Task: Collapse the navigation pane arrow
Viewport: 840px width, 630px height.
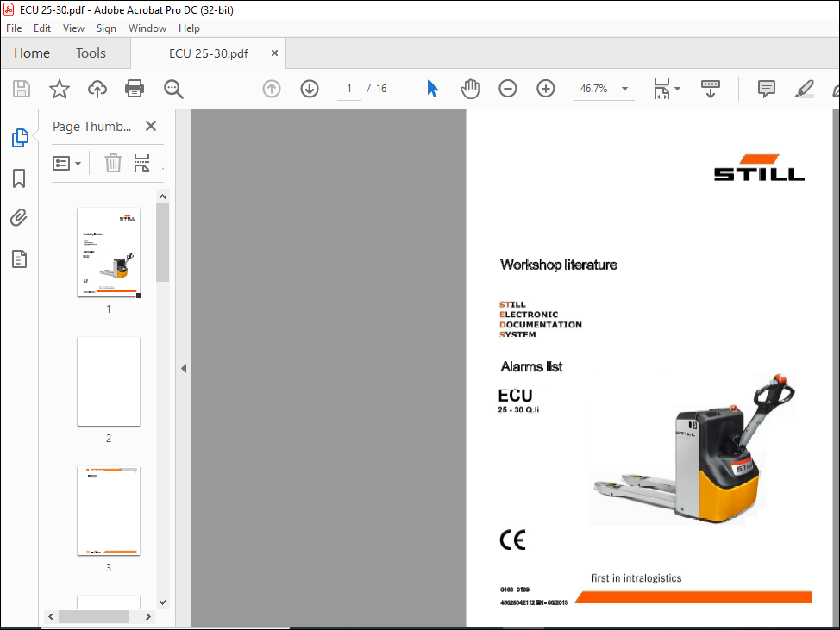Action: pyautogui.click(x=184, y=368)
